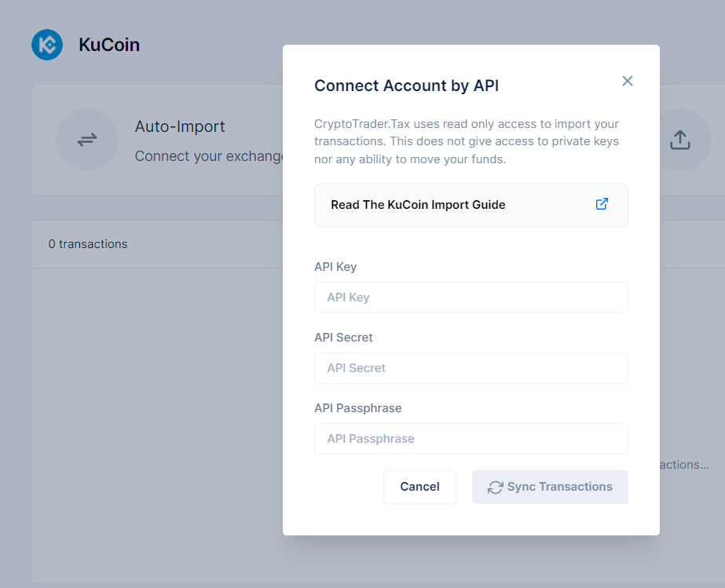This screenshot has width=725, height=588.
Task: Click the sync arrows icon on Sync Transactions
Action: [495, 487]
